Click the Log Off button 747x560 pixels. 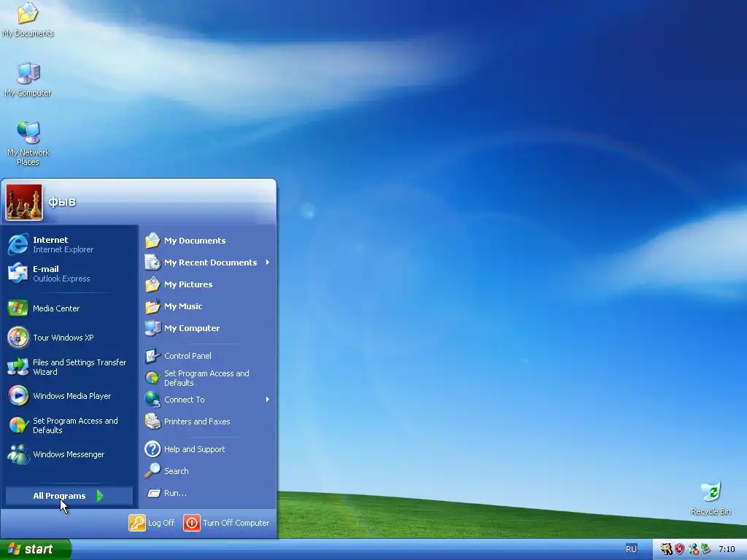click(x=152, y=523)
